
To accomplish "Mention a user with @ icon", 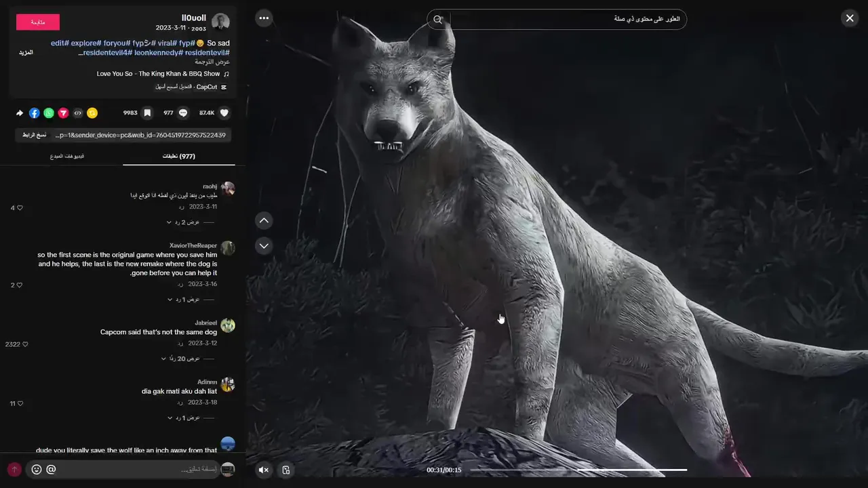I will 51,469.
